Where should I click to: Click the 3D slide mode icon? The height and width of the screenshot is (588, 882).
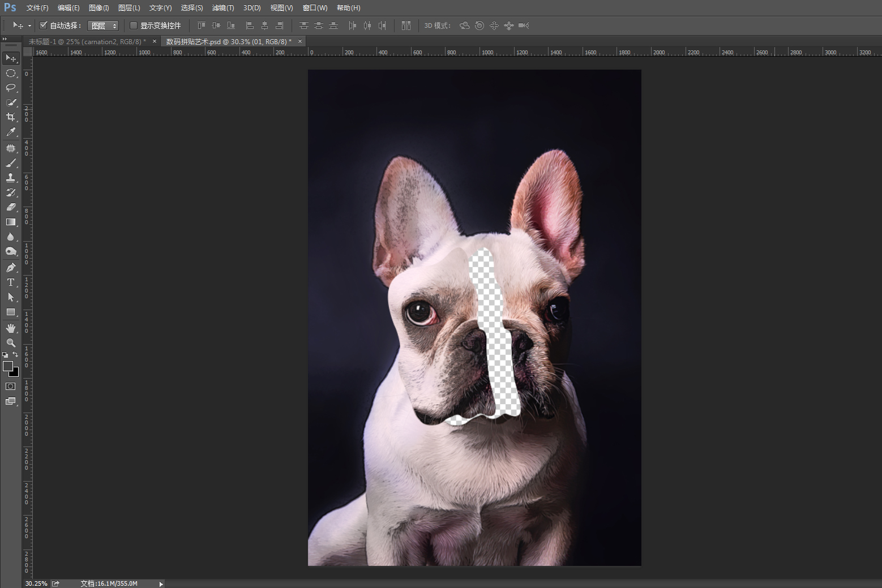point(509,25)
